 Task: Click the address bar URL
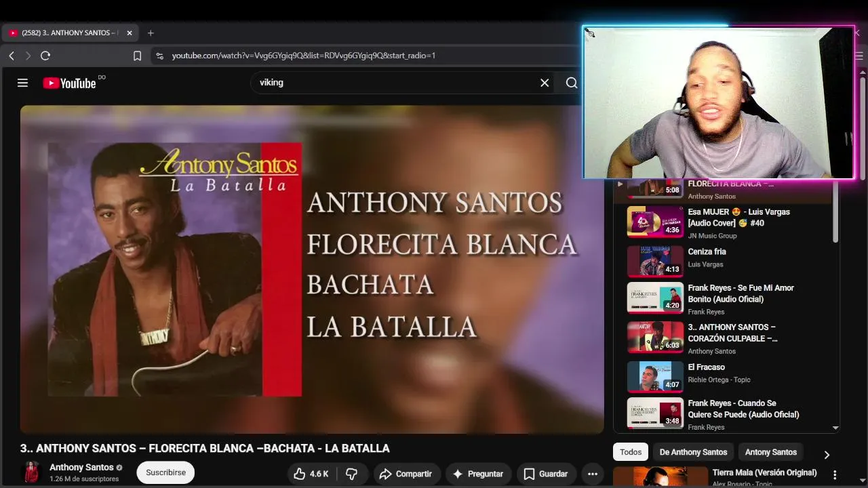[x=304, y=56]
